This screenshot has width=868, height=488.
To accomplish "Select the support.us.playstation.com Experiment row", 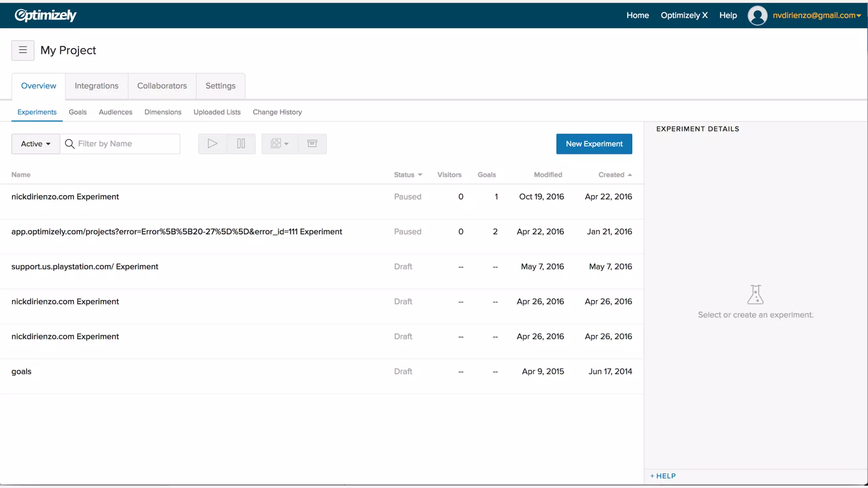I will pyautogui.click(x=85, y=267).
